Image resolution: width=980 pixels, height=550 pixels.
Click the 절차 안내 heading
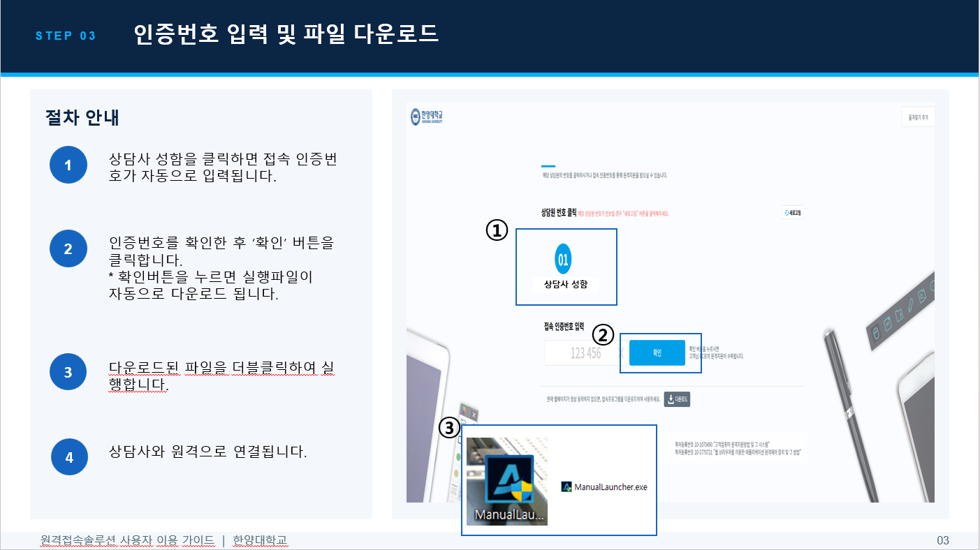coord(82,117)
